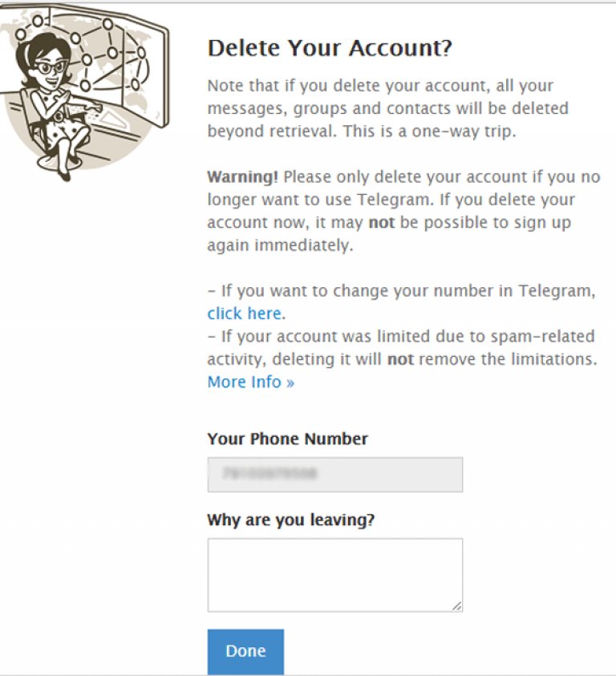Click the 'This is a one-way trip' sentence
The height and width of the screenshot is (676, 616).
coord(430,131)
